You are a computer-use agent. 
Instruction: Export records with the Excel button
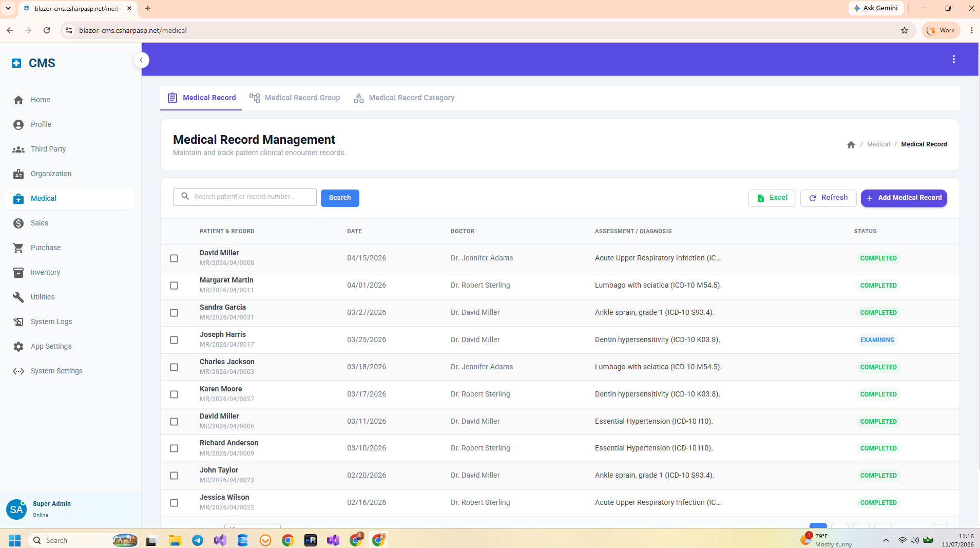(772, 198)
